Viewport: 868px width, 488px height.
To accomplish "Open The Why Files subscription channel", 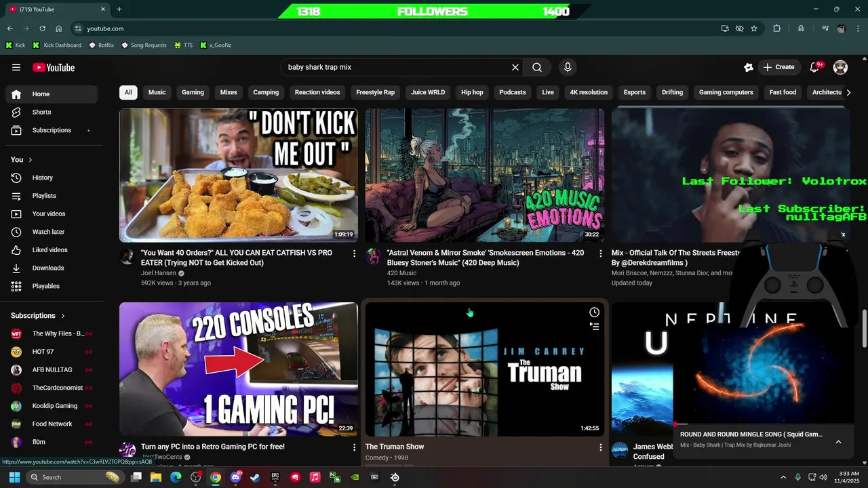I will click(52, 333).
